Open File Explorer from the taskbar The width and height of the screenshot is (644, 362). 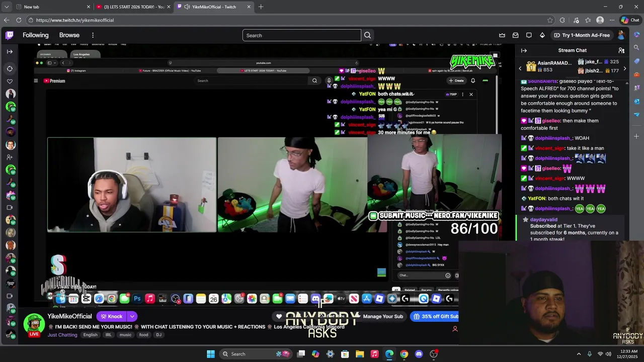tap(360, 354)
